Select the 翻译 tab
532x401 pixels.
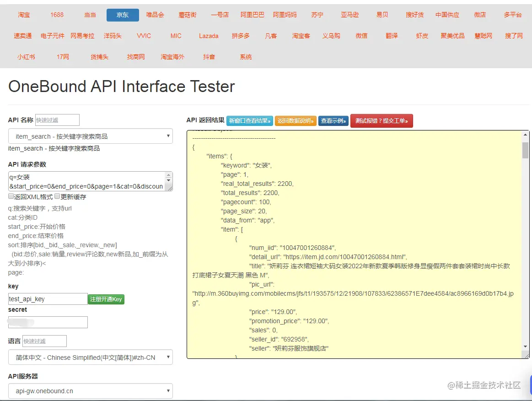[x=392, y=36]
